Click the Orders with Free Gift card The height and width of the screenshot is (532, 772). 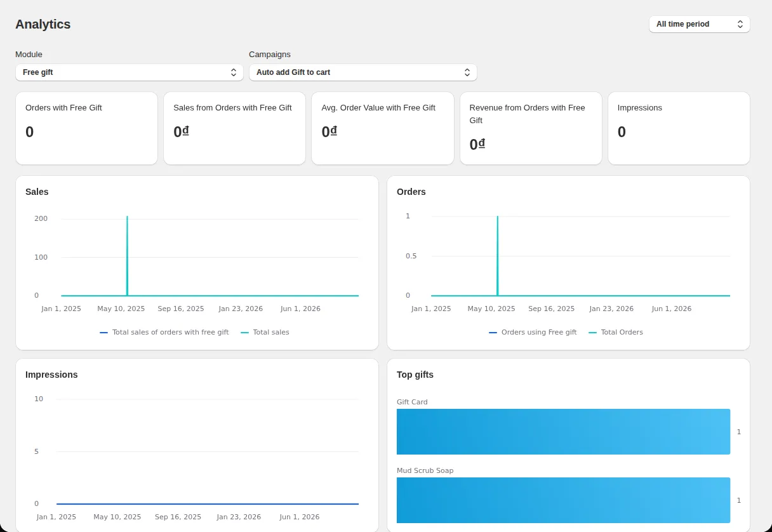tap(86, 128)
